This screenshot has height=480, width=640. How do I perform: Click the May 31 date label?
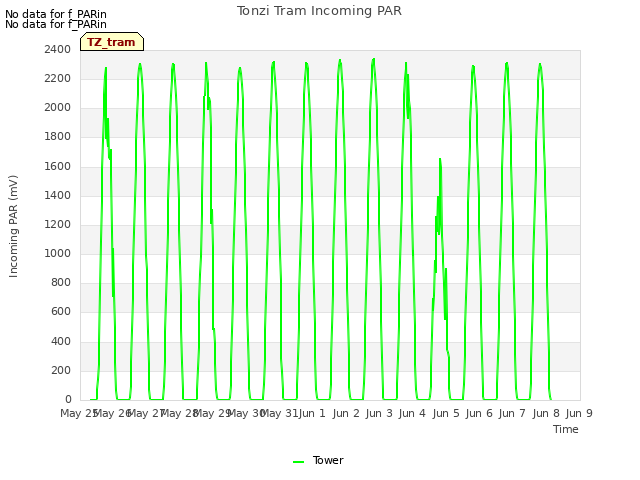click(279, 413)
